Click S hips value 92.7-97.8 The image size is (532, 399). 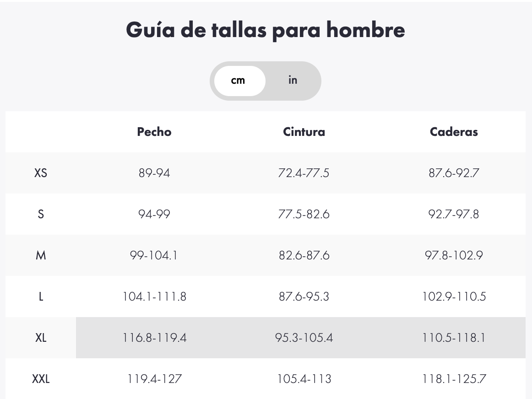(454, 214)
